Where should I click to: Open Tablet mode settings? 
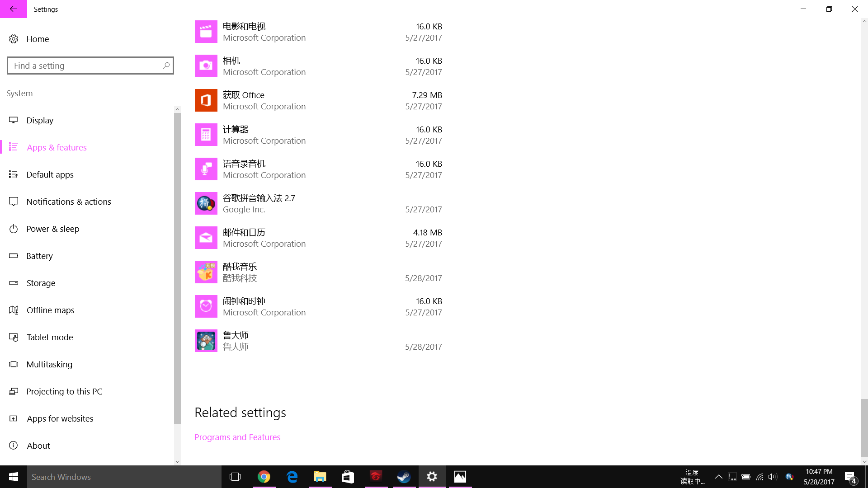pyautogui.click(x=87, y=337)
